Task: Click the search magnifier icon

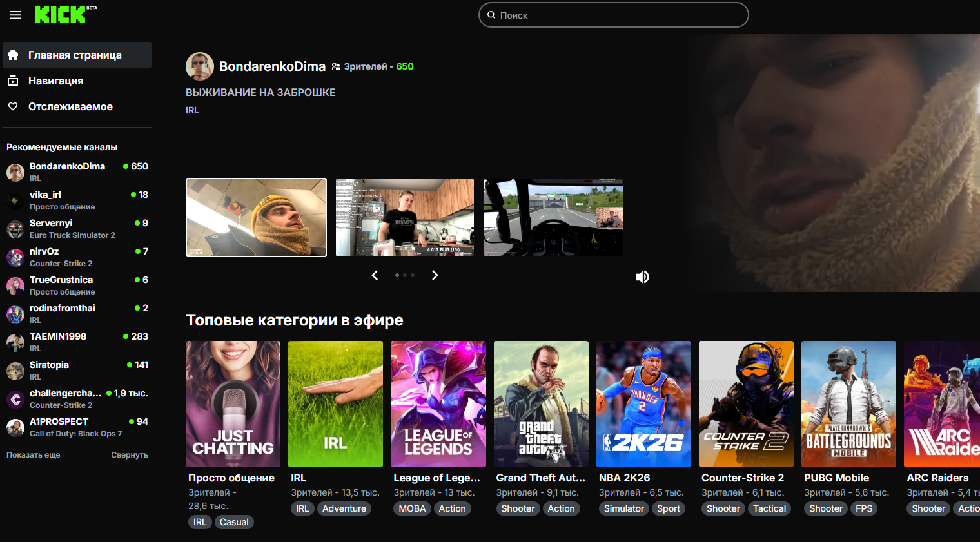Action: [x=491, y=15]
